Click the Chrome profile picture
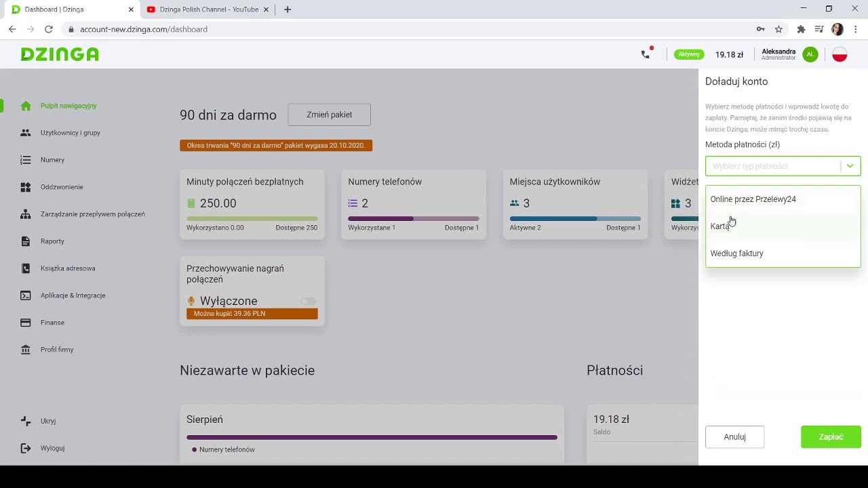868x488 pixels. tap(837, 29)
